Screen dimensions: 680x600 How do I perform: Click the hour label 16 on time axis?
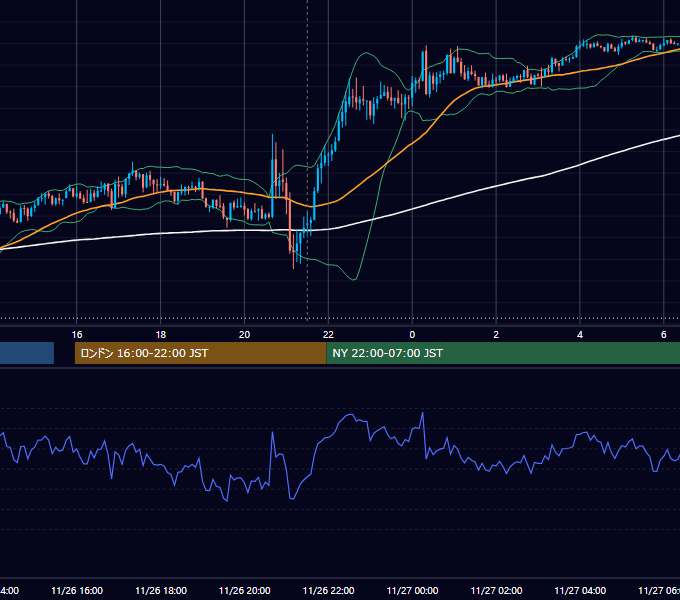pos(77,335)
